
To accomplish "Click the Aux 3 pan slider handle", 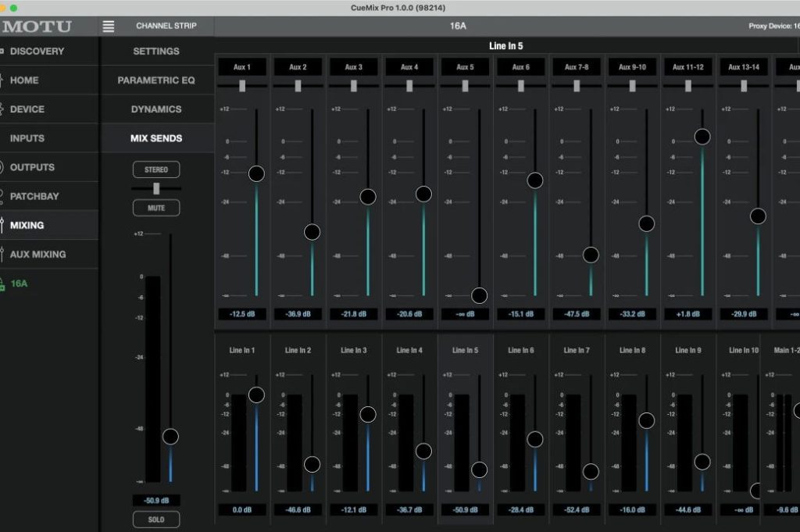I will click(x=354, y=86).
